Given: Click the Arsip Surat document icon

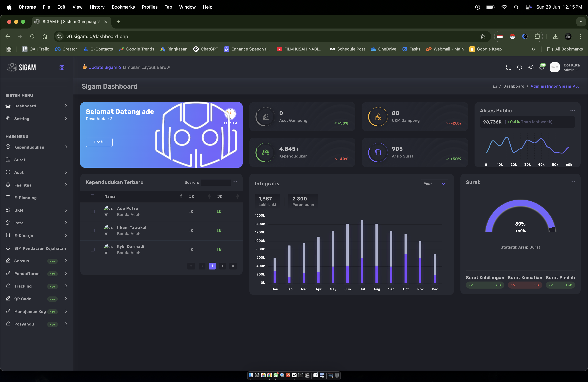Looking at the screenshot, I should pos(378,152).
